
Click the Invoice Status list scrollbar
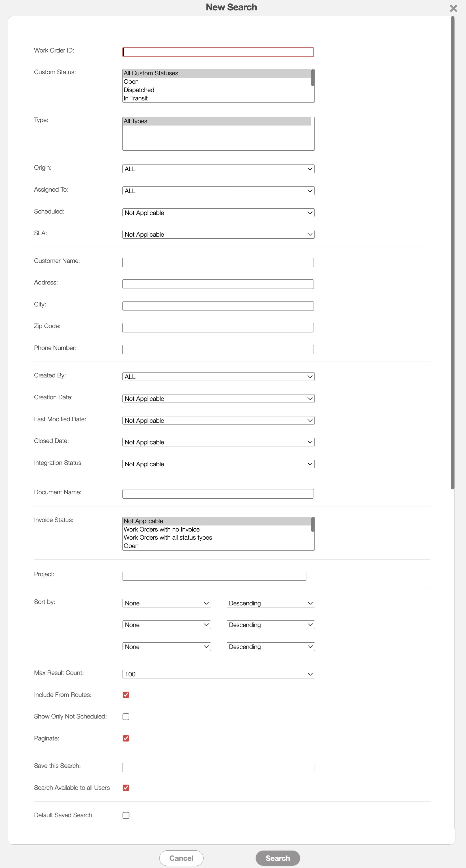[x=313, y=525]
